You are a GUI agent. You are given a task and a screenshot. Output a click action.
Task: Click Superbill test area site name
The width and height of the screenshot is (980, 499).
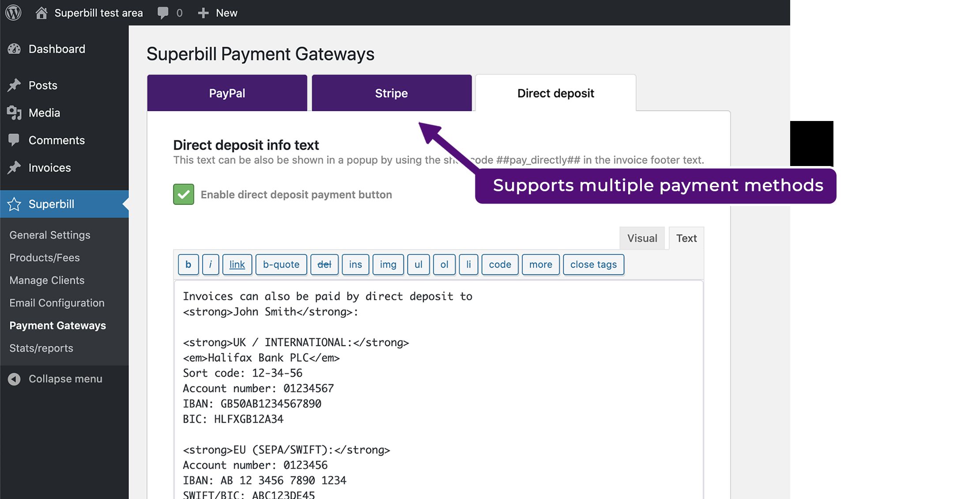click(98, 13)
